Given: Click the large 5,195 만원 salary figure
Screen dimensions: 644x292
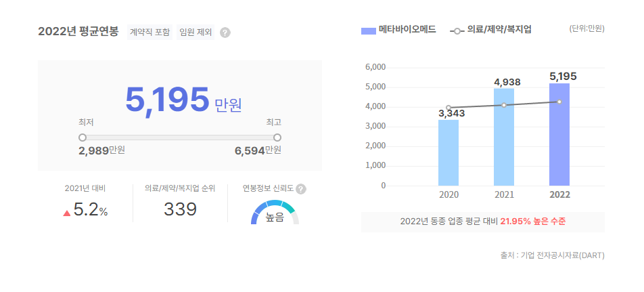Looking at the screenshot, I should click(x=183, y=100).
